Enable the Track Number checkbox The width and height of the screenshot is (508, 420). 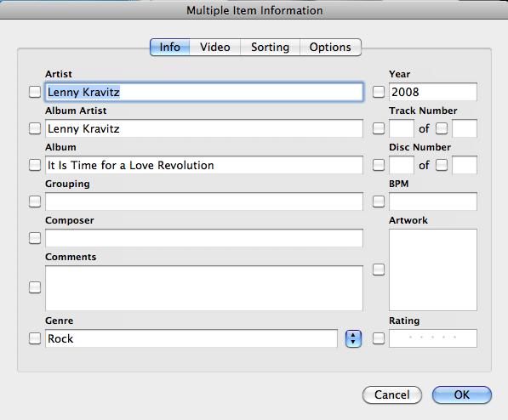point(379,128)
